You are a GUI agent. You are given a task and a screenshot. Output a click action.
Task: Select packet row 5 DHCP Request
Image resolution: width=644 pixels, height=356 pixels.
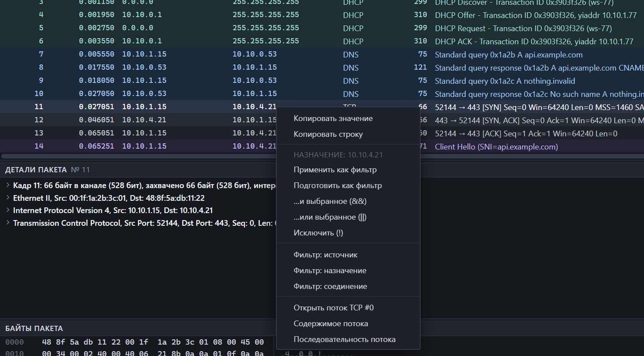click(322, 28)
